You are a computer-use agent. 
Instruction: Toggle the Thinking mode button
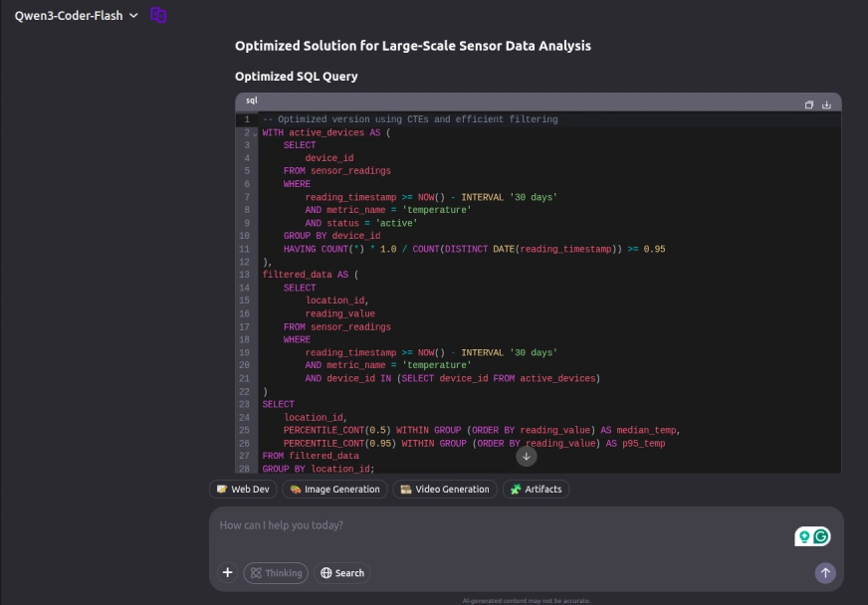point(276,573)
